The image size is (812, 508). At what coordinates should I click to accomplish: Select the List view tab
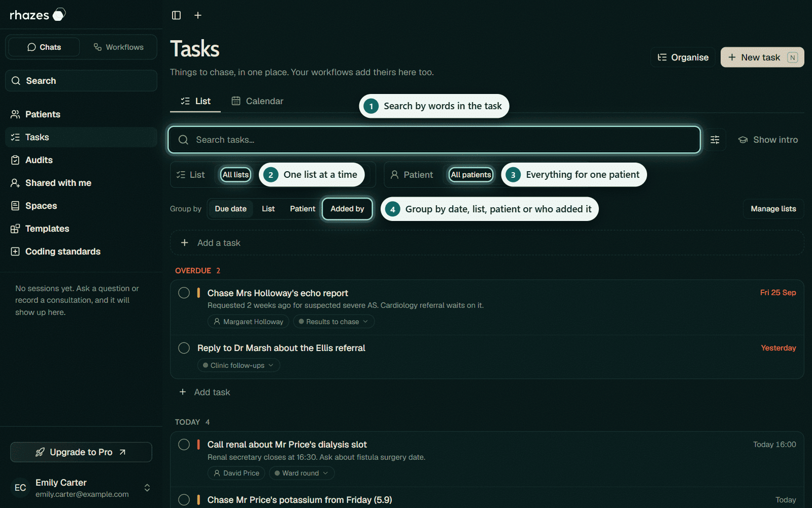pos(195,101)
